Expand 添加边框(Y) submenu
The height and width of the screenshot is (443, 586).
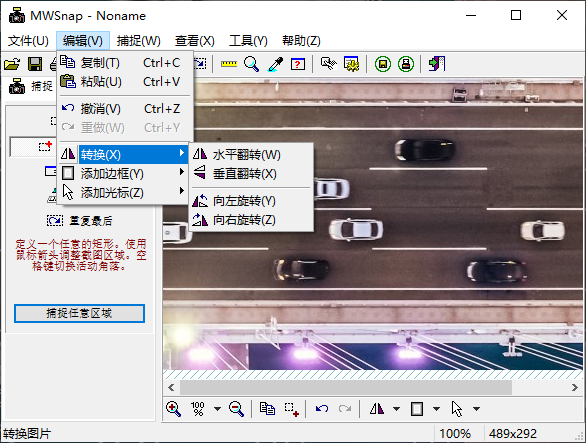[x=123, y=173]
